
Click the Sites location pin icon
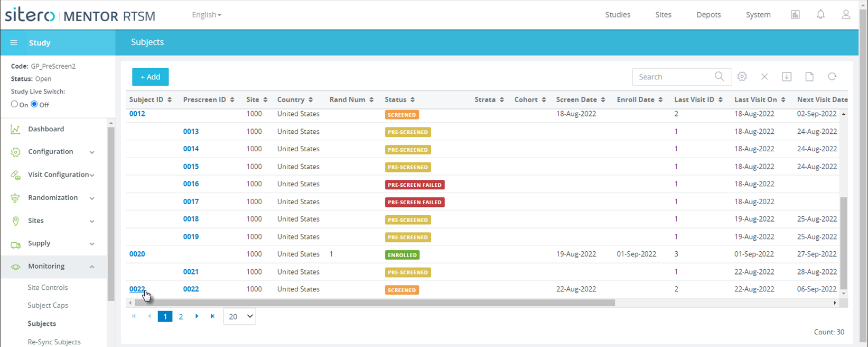coord(15,221)
